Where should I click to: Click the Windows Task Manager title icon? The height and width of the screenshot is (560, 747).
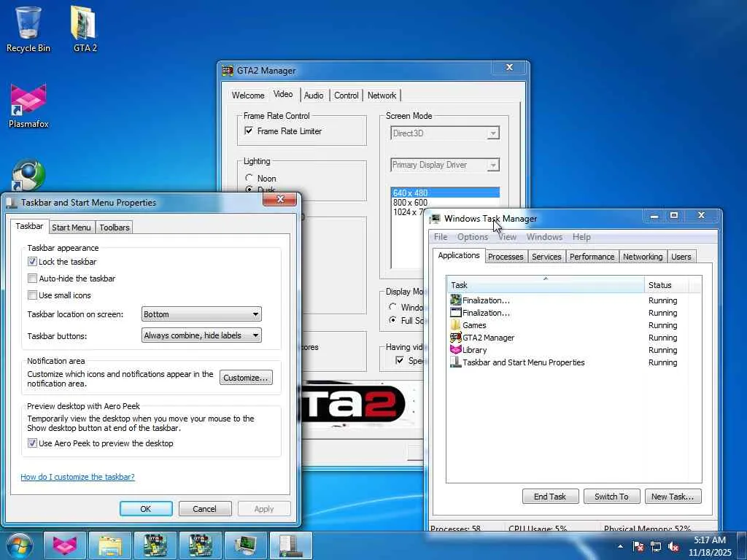[435, 219]
